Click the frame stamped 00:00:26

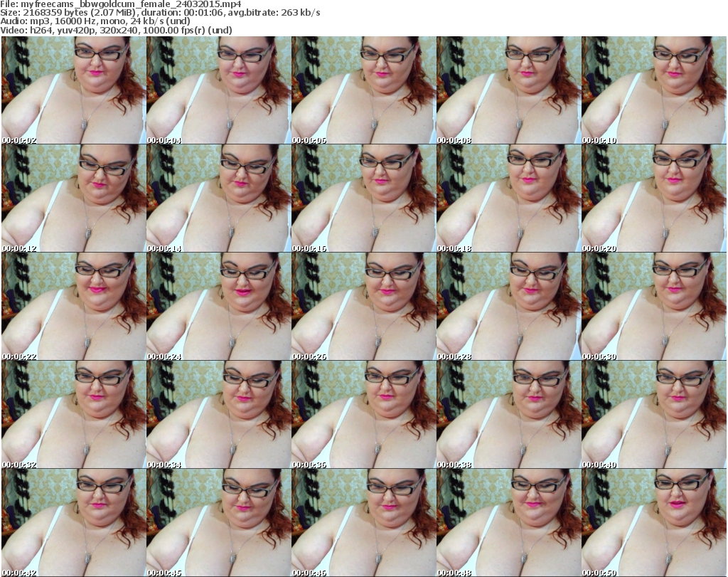(x=363, y=307)
